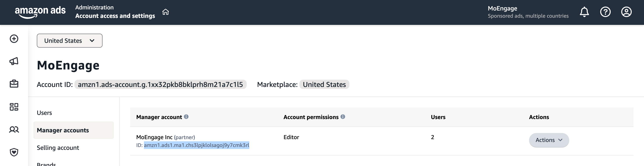Click the Editor permission cell
644x166 pixels.
(291, 137)
